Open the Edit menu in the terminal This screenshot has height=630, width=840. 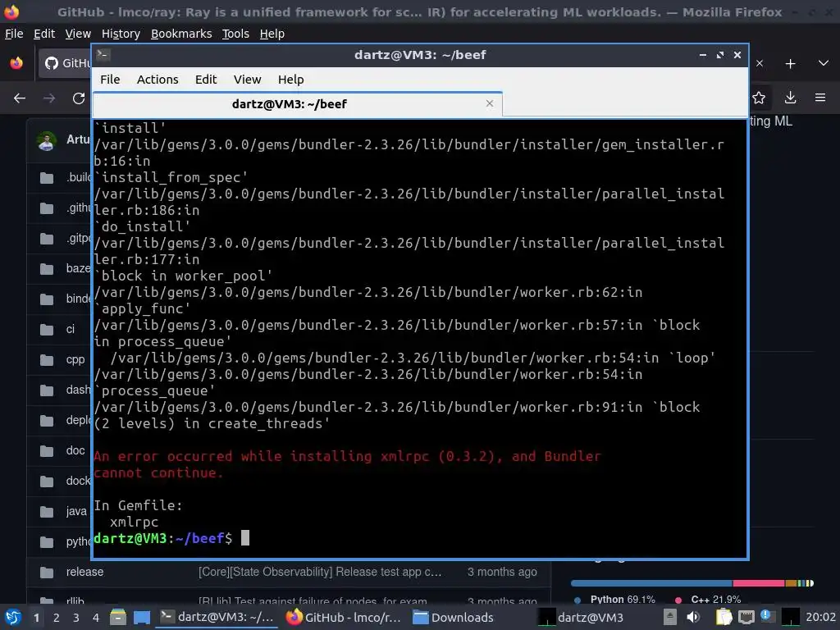tap(206, 80)
